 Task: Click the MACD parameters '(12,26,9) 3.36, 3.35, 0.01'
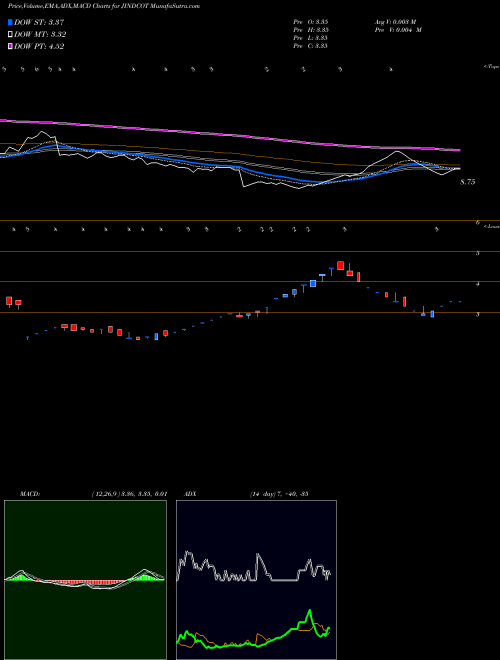(130, 494)
